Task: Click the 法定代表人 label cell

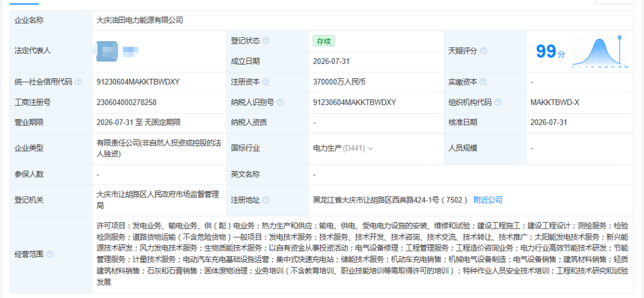Action: 51,51
